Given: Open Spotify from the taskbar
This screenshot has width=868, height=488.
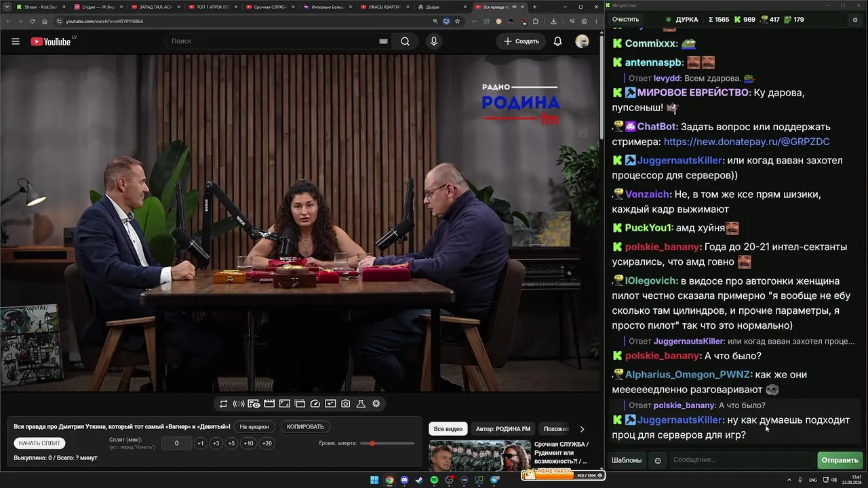Looking at the screenshot, I should 434,480.
